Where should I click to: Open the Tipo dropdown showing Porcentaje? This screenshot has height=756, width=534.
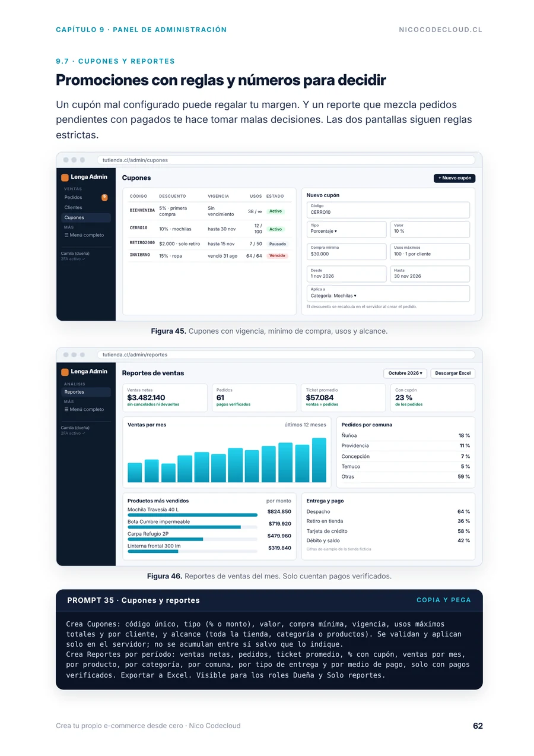347,229
